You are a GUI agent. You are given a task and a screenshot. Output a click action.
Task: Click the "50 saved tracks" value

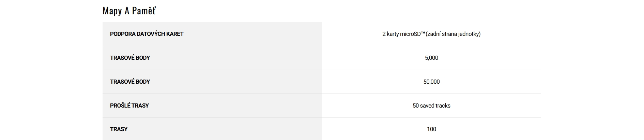[x=431, y=106]
